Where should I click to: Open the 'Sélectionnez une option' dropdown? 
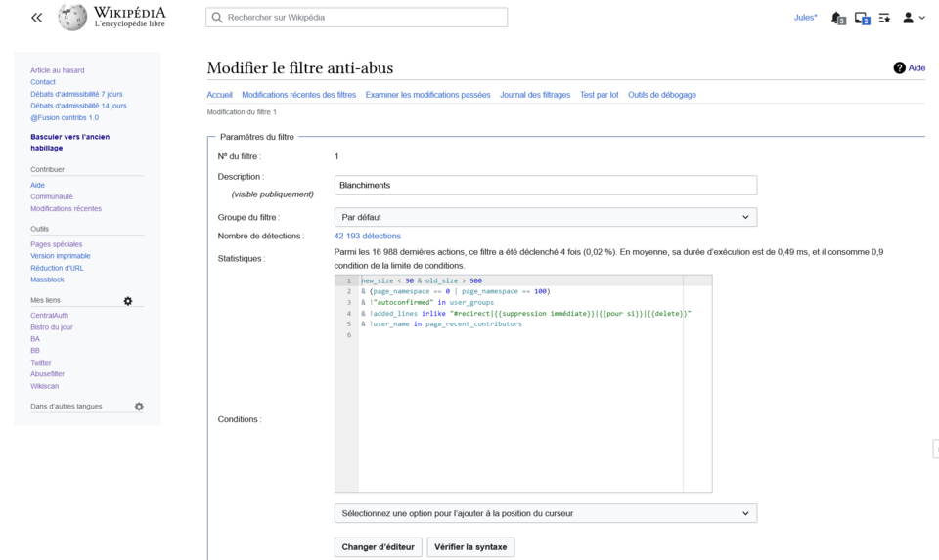(x=546, y=513)
